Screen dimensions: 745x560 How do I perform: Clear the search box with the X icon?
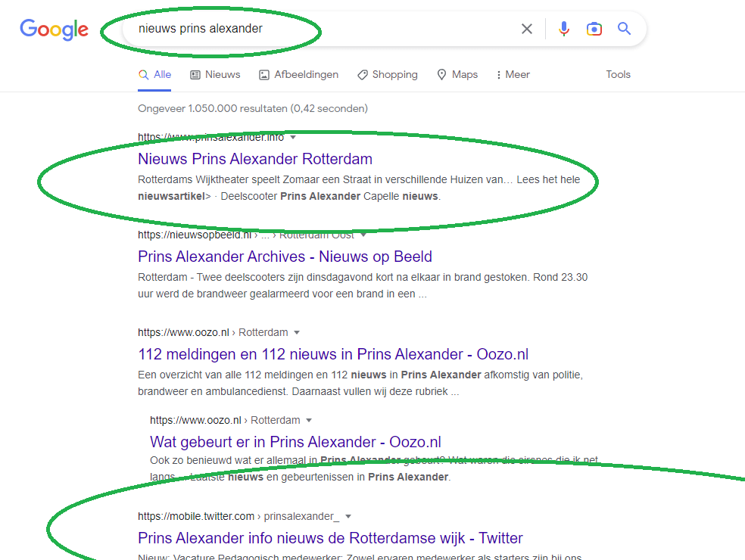[x=527, y=29]
